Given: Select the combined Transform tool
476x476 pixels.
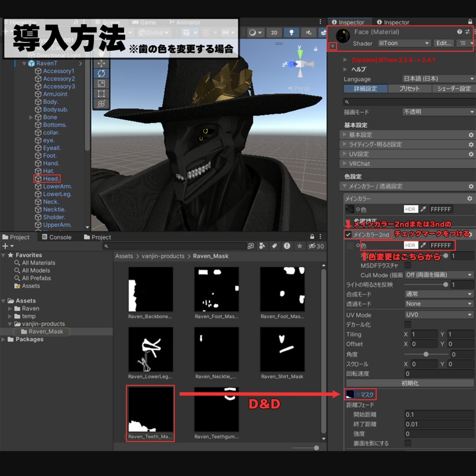Looking at the screenshot, I should pyautogui.click(x=101, y=104).
